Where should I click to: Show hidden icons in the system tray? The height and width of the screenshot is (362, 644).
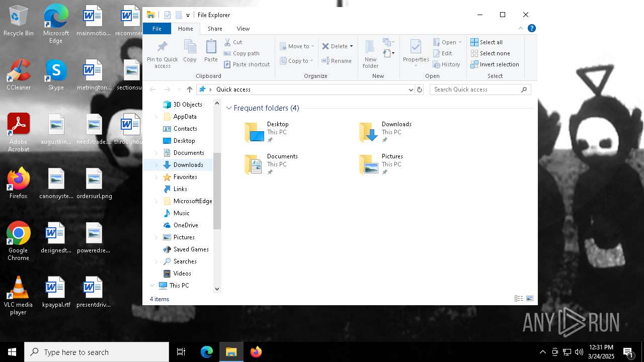click(x=542, y=352)
